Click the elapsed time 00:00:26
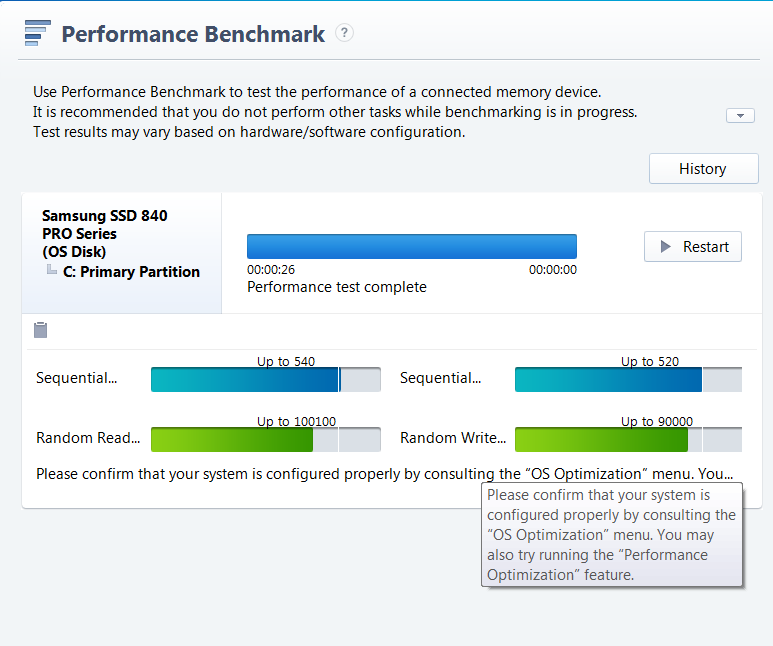The image size is (773, 646). click(x=271, y=270)
